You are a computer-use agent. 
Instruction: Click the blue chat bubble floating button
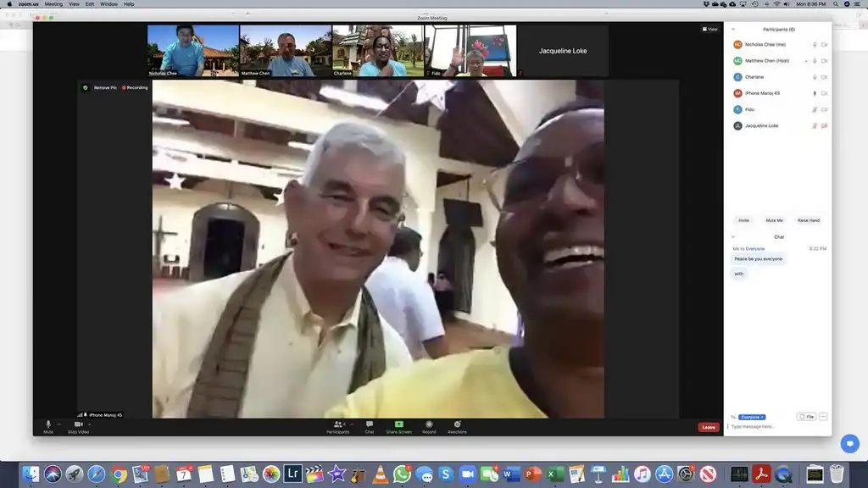pos(849,444)
